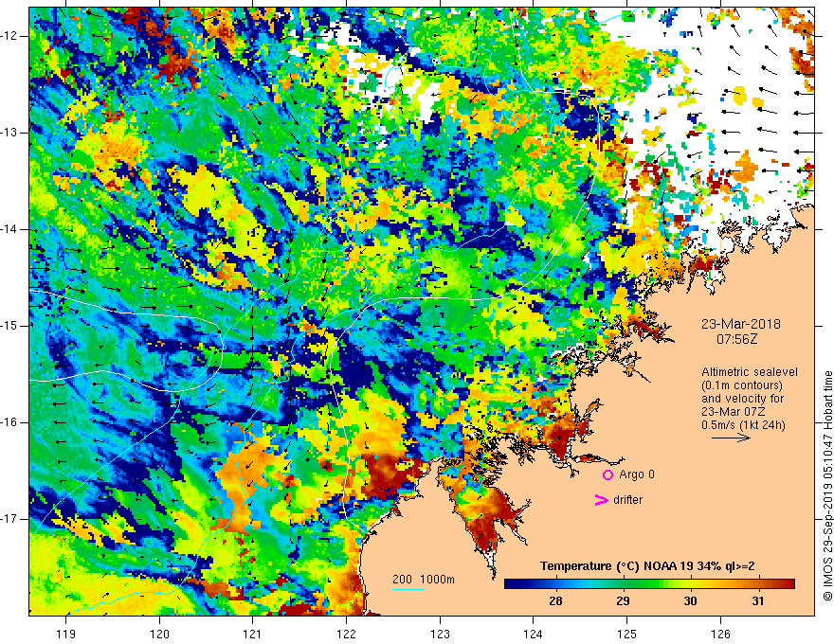Screen dimensions: 834x644
Task: Click the '200 1000m' depth label
Action: pos(424,580)
